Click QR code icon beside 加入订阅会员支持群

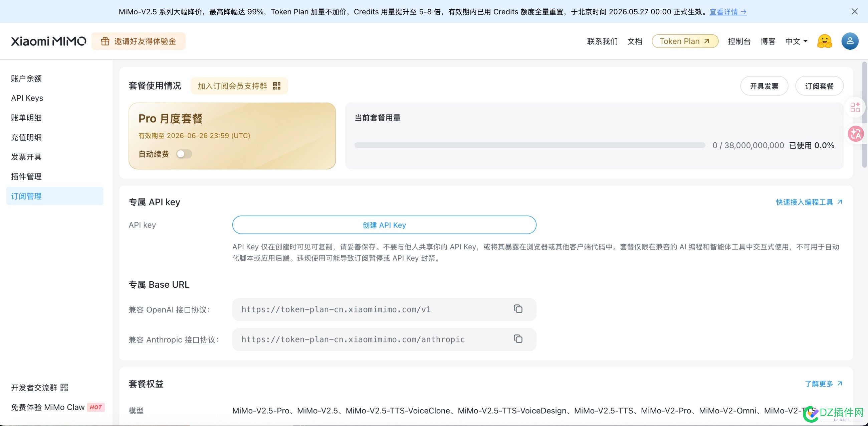tap(277, 86)
